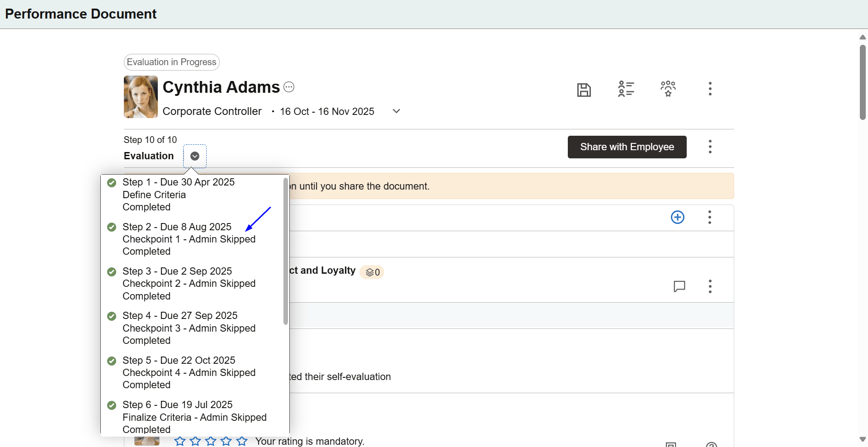Image resolution: width=868 pixels, height=447 pixels.
Task: Click Cynthia Adams profile photo
Action: (141, 97)
